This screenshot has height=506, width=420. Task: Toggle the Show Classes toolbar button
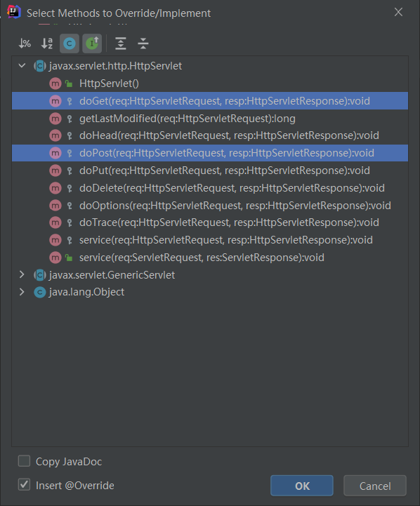(70, 44)
